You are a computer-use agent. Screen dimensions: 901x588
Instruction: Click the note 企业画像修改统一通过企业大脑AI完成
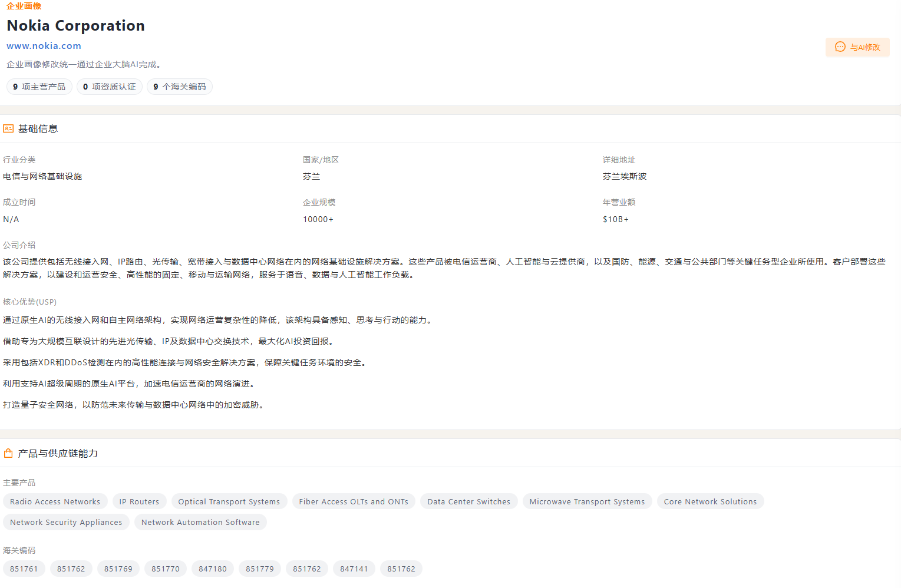85,64
